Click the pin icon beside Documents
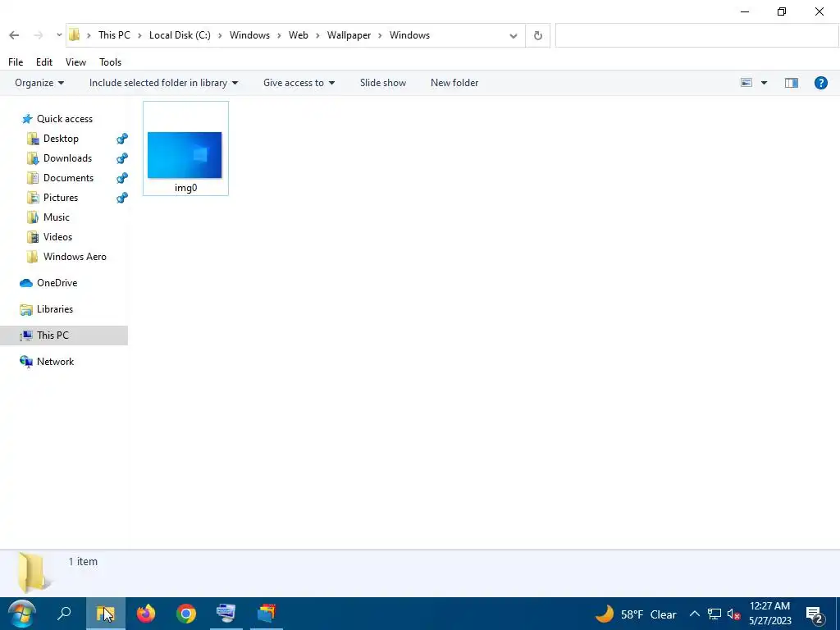 [122, 178]
